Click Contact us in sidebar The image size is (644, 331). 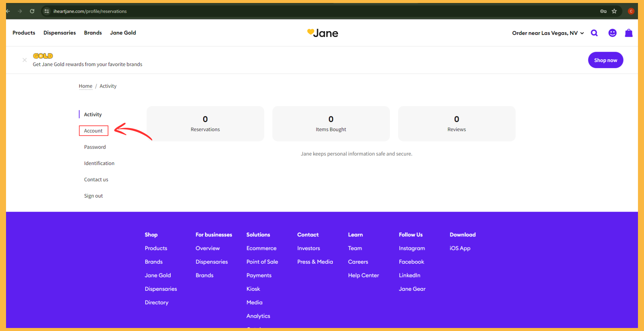[x=96, y=179]
